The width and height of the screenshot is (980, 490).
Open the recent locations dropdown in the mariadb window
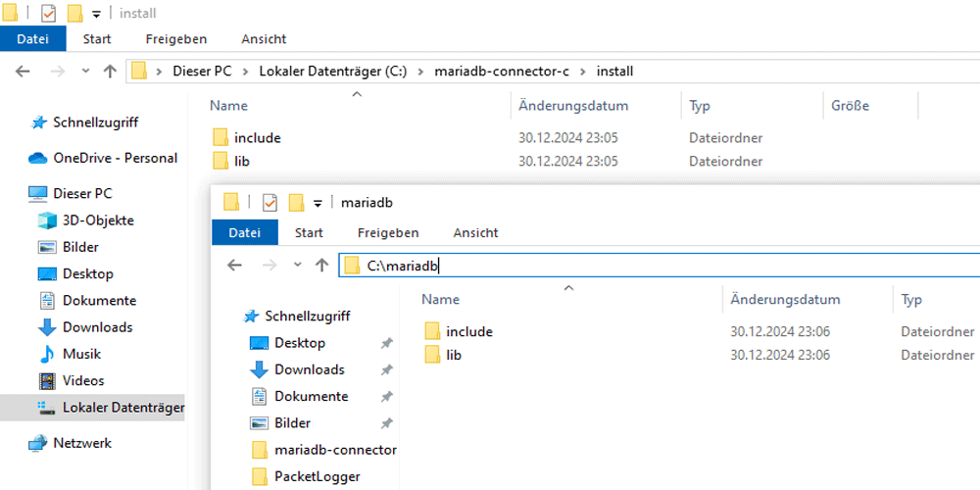(x=298, y=266)
